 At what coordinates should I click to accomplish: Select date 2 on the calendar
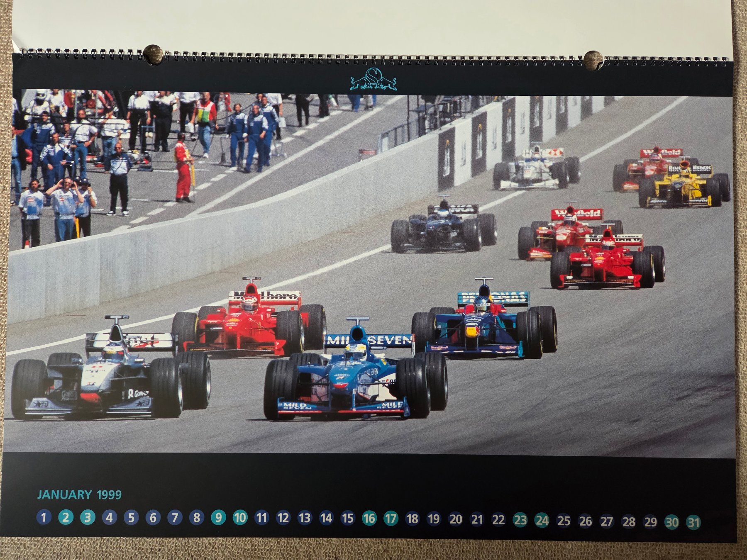click(66, 517)
